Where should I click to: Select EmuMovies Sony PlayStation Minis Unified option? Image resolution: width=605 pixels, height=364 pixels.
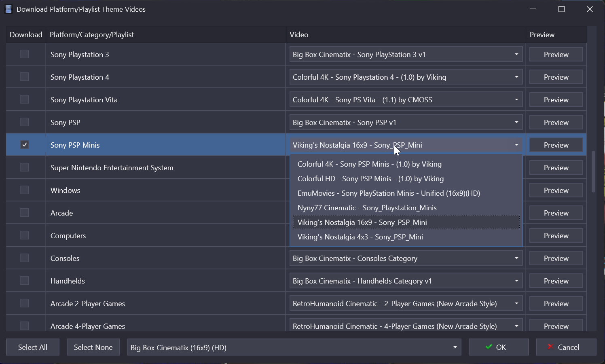click(389, 193)
